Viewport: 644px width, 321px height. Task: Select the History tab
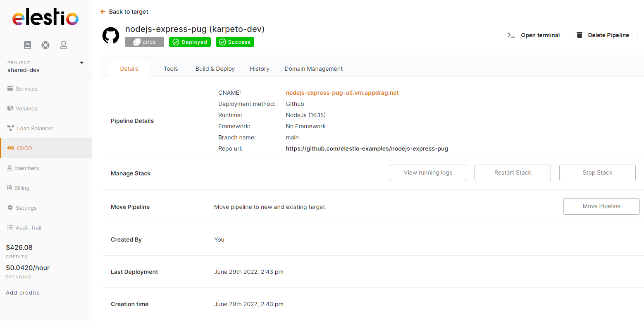260,69
